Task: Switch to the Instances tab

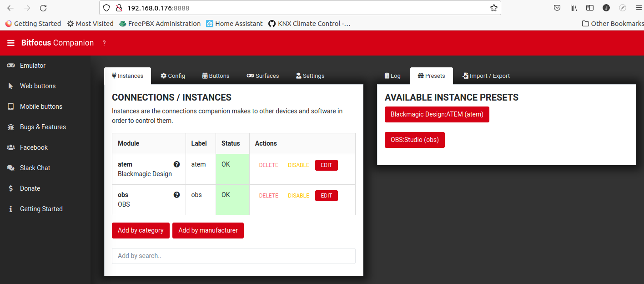Action: pos(127,76)
